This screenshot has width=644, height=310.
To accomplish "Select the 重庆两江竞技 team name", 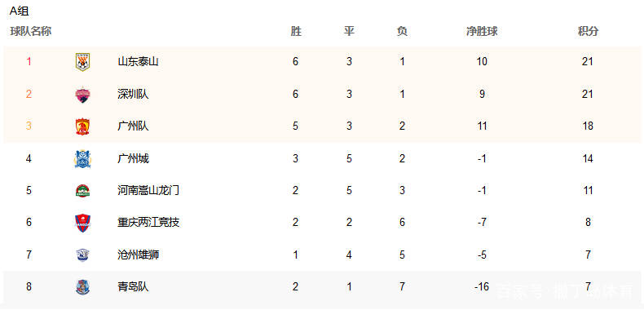I will tap(148, 223).
